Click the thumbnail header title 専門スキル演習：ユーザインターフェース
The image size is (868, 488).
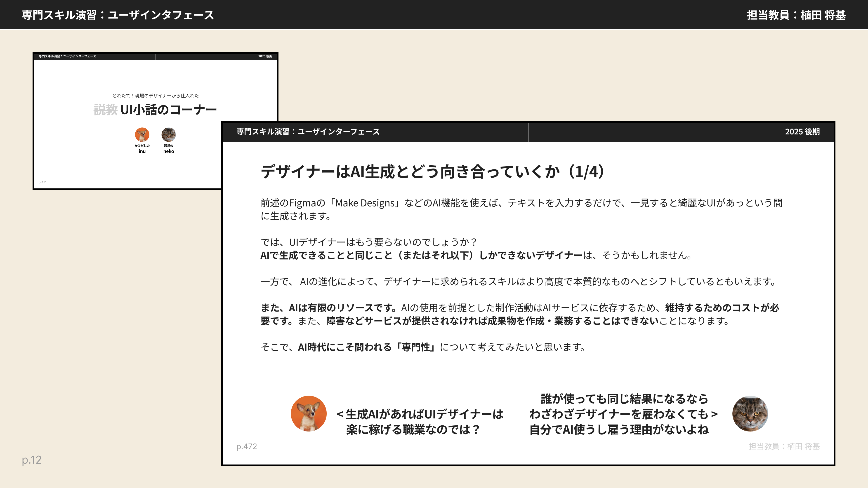tap(67, 56)
